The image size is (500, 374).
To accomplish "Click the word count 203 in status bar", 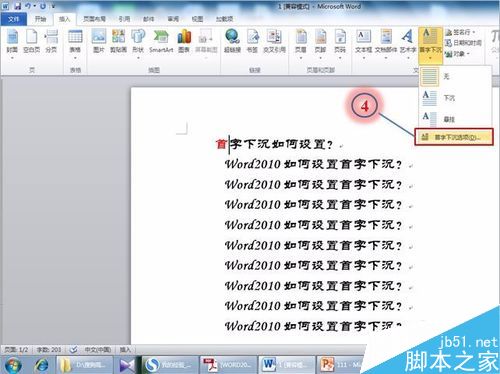I will pos(49,350).
